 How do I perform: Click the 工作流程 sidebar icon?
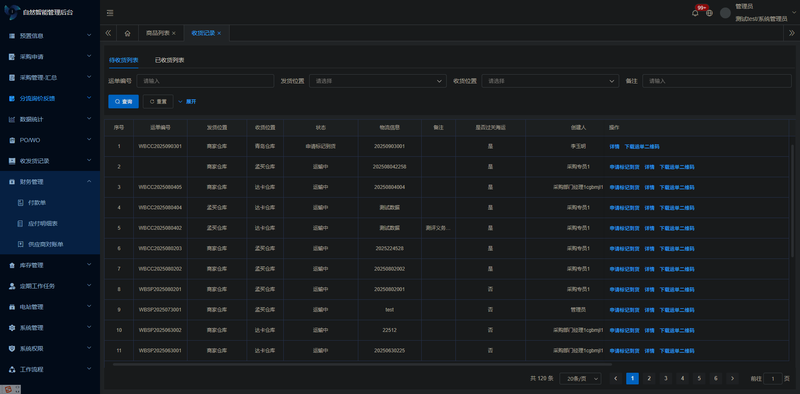click(x=12, y=369)
